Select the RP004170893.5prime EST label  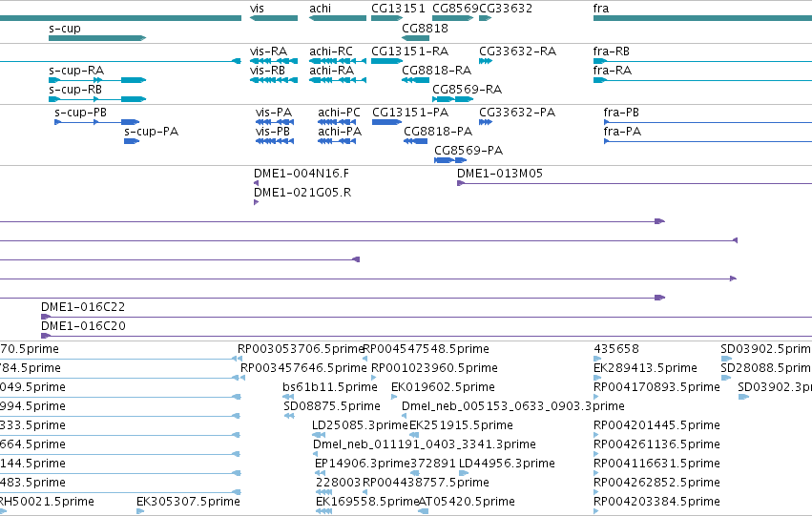[x=656, y=387]
